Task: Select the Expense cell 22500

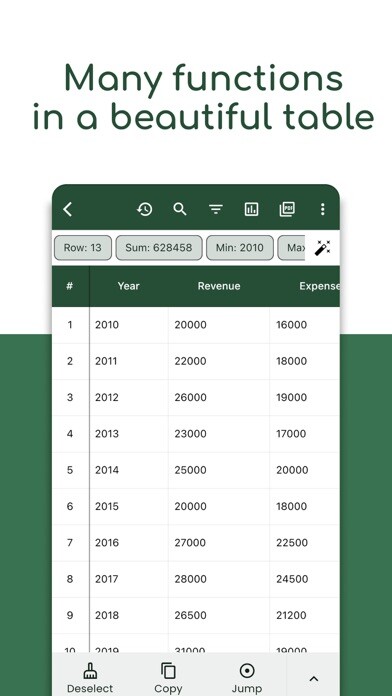Action: (x=305, y=542)
